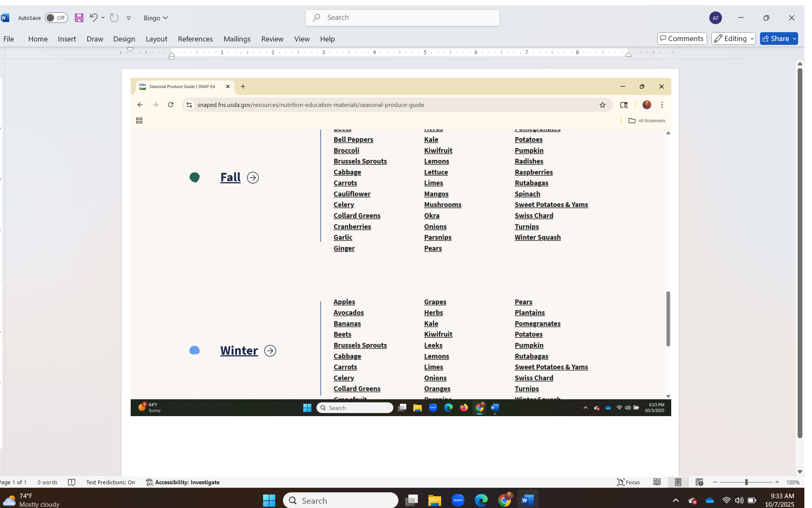Toggle Text Predictions: On in the status bar
This screenshot has height=508, width=812.
[x=110, y=482]
